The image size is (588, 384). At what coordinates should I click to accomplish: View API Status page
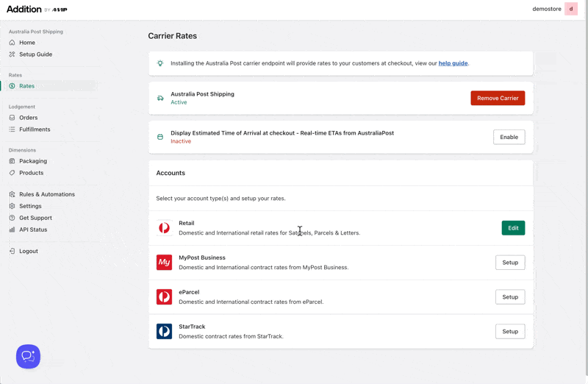coord(33,230)
